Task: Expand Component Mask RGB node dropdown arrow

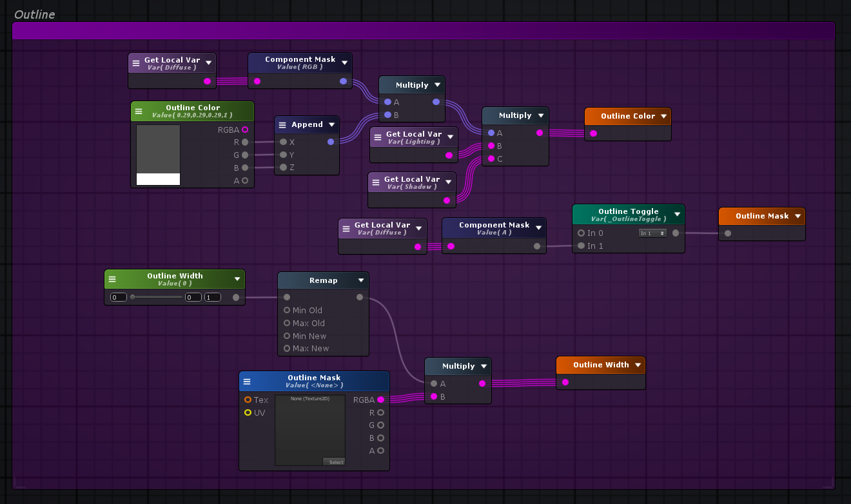Action: coord(345,63)
